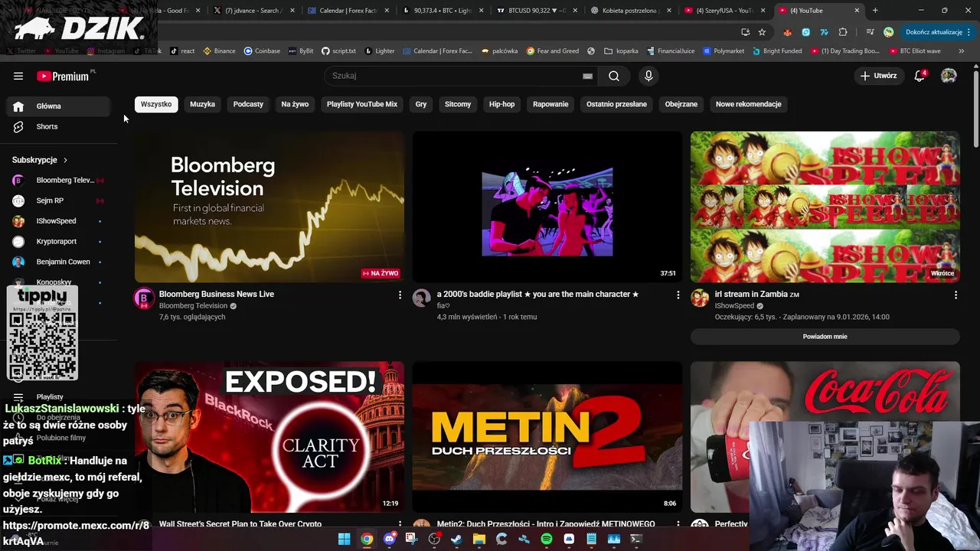Open Metin 2 Duch Przeszłości thumbnail
Screen dimensions: 980x551
pos(547,437)
